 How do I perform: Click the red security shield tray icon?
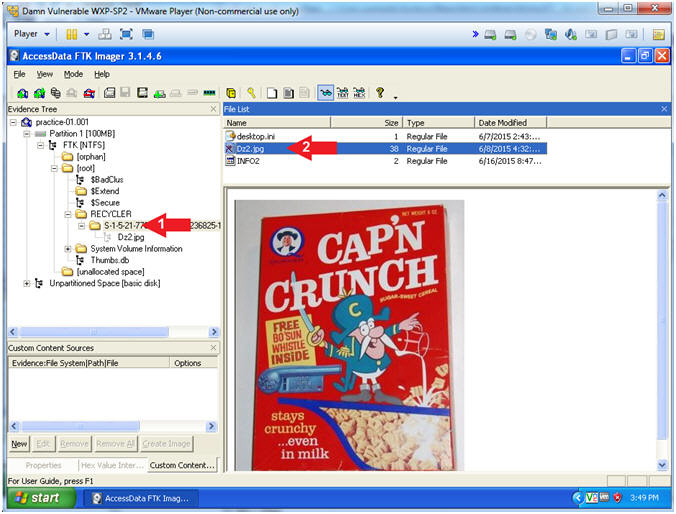pyautogui.click(x=617, y=498)
